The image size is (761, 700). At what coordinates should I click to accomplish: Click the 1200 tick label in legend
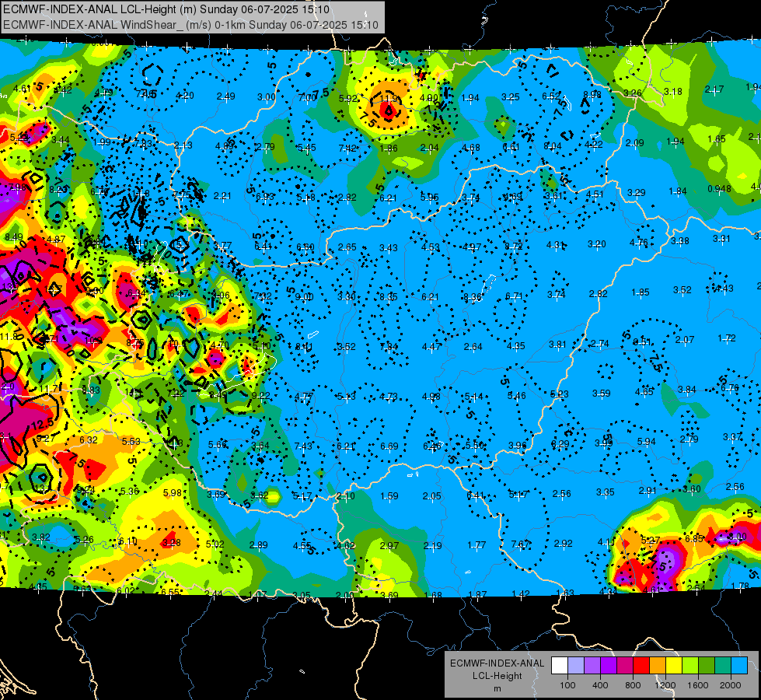(x=665, y=685)
